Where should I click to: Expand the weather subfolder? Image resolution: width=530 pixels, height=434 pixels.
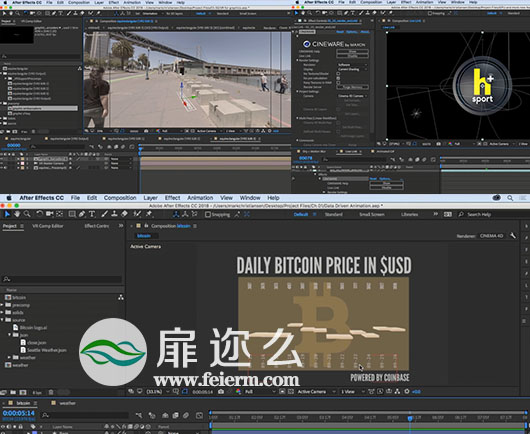click(x=10, y=357)
